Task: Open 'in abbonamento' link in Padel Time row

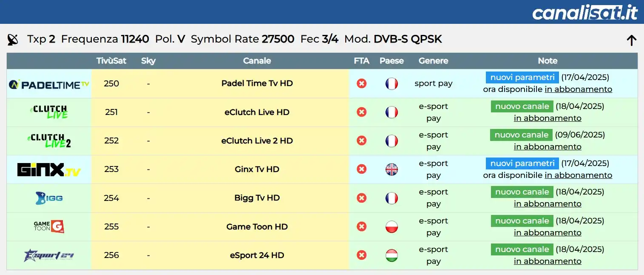Action: (579, 89)
